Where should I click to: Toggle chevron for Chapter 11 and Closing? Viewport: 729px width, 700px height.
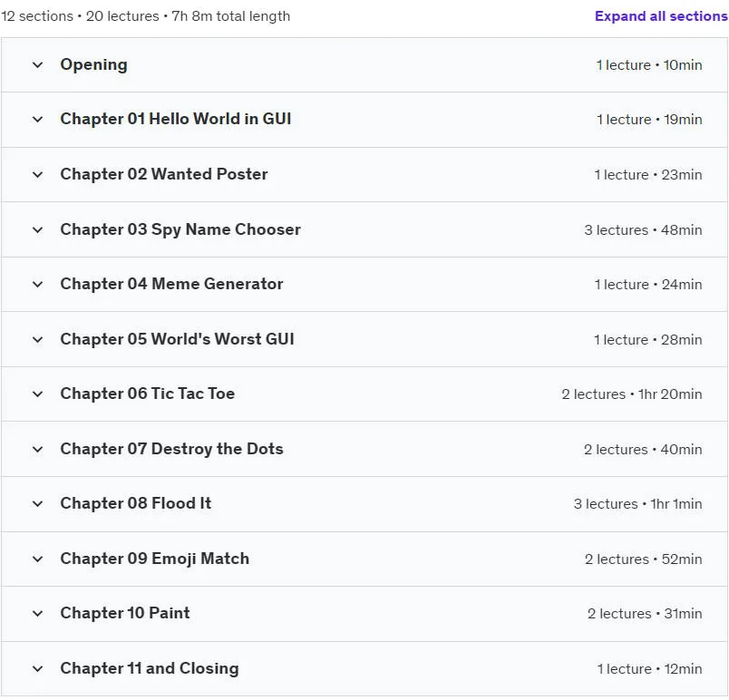38,669
